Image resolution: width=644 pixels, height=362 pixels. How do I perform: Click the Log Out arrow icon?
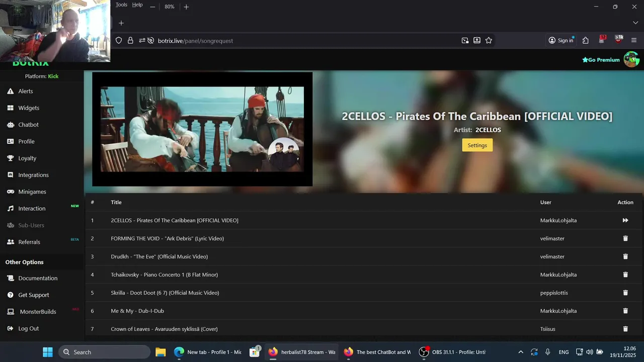pyautogui.click(x=10, y=328)
